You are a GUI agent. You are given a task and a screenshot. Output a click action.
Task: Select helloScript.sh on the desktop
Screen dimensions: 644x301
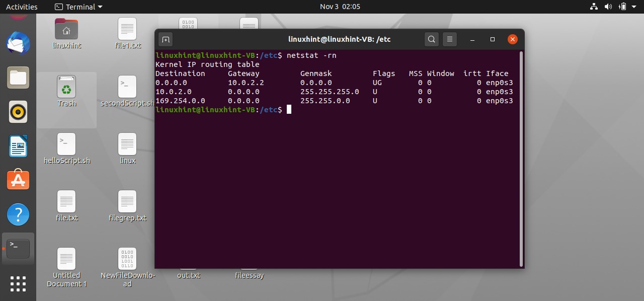pos(66,149)
